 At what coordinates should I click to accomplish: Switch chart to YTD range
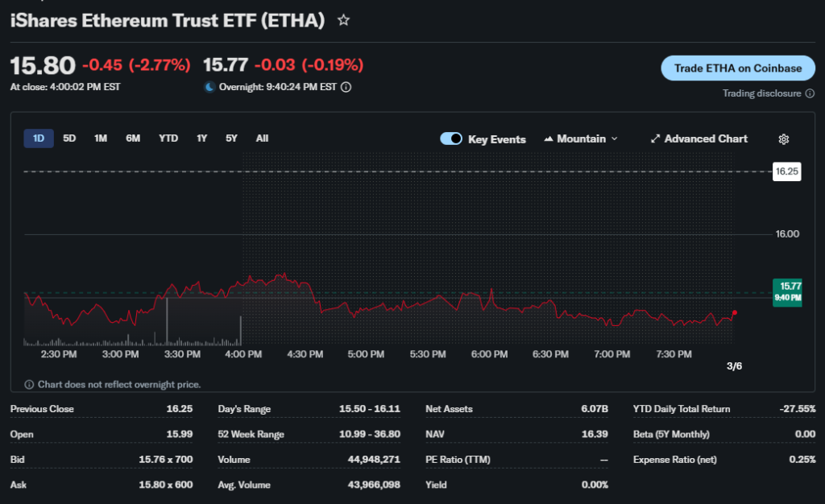(168, 138)
